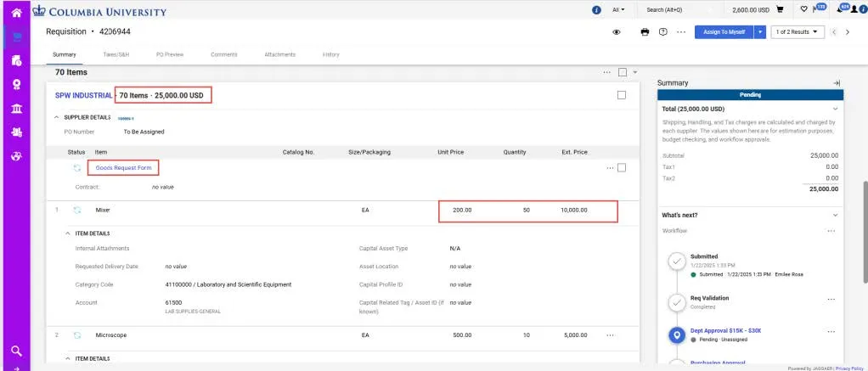Print the requisition using the printer icon

tap(645, 32)
